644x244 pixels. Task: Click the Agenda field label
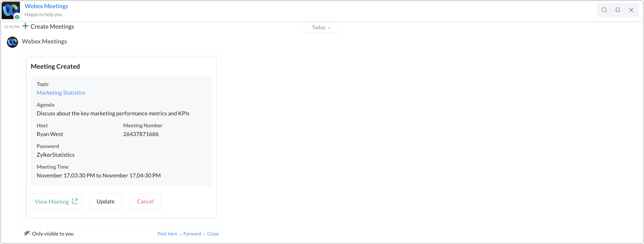tap(46, 105)
